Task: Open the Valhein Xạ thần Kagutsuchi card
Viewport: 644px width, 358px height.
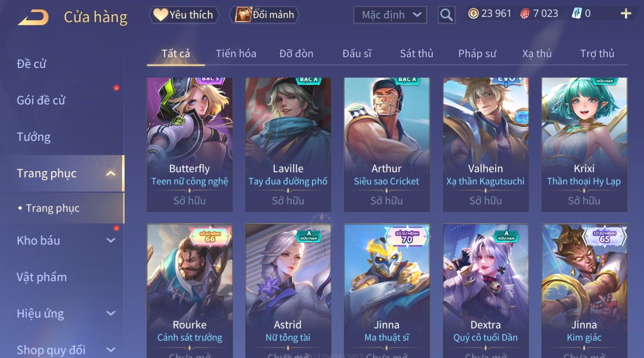Action: click(485, 145)
